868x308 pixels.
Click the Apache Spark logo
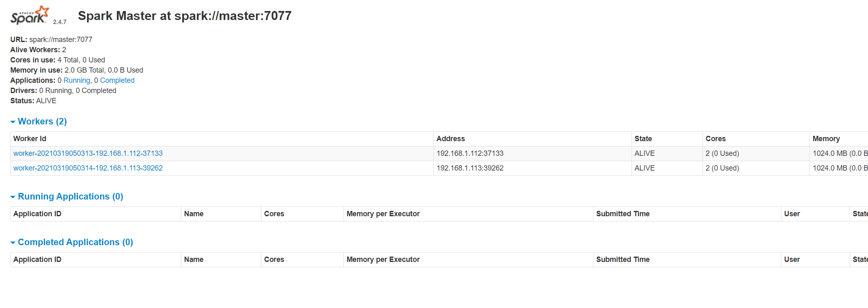click(28, 13)
